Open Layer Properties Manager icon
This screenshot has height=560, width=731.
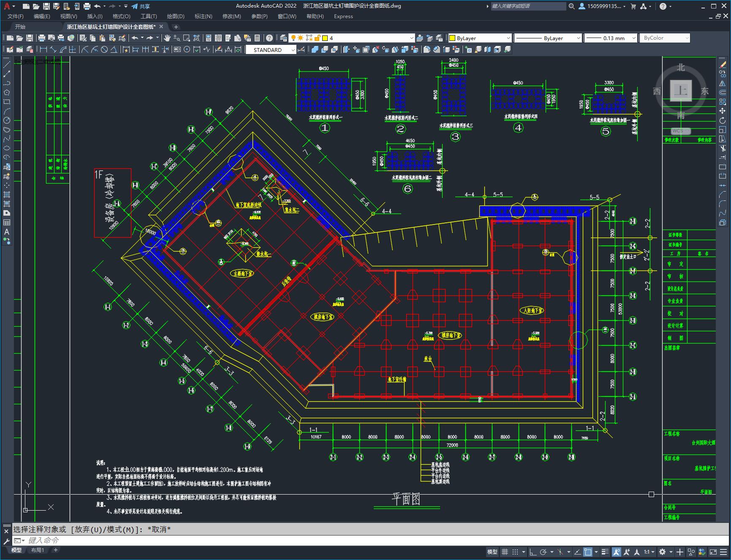pos(283,38)
